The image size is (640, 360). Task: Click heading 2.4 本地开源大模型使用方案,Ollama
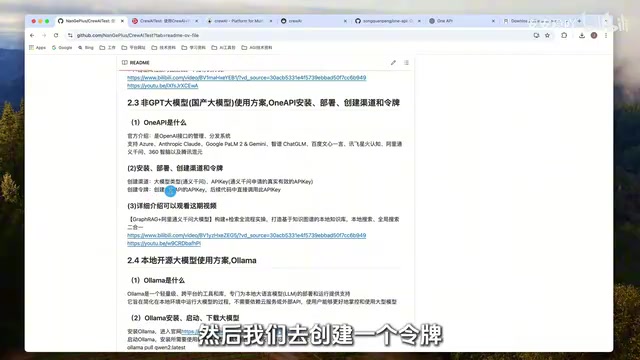tap(192, 260)
